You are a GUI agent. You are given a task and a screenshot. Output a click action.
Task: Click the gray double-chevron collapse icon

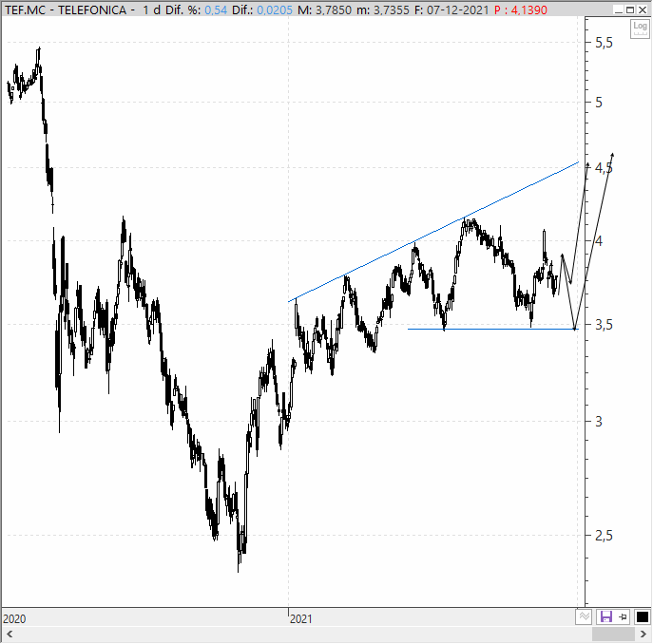pyautogui.click(x=584, y=616)
